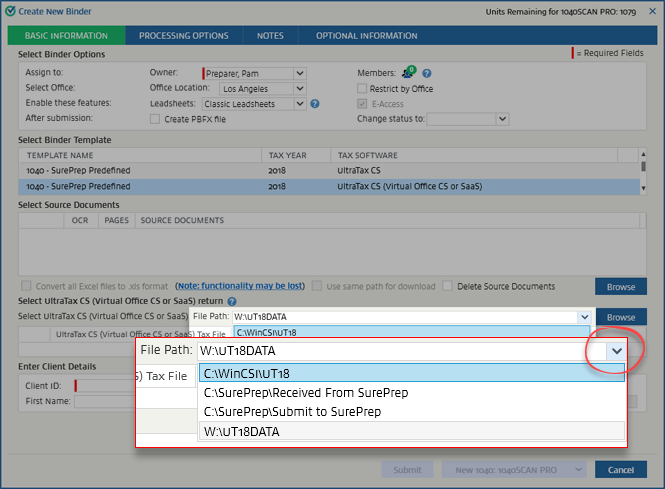Enable the Restrict by Office checkbox
The width and height of the screenshot is (665, 489).
[x=362, y=88]
